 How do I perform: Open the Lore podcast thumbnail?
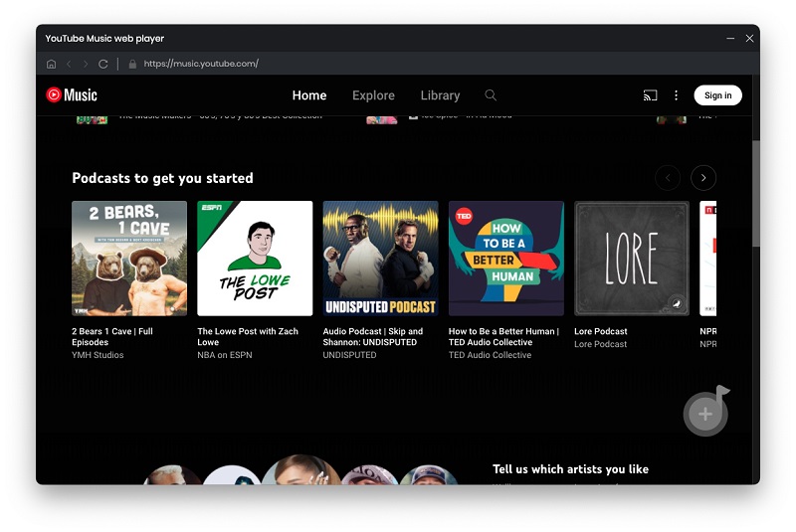632,259
